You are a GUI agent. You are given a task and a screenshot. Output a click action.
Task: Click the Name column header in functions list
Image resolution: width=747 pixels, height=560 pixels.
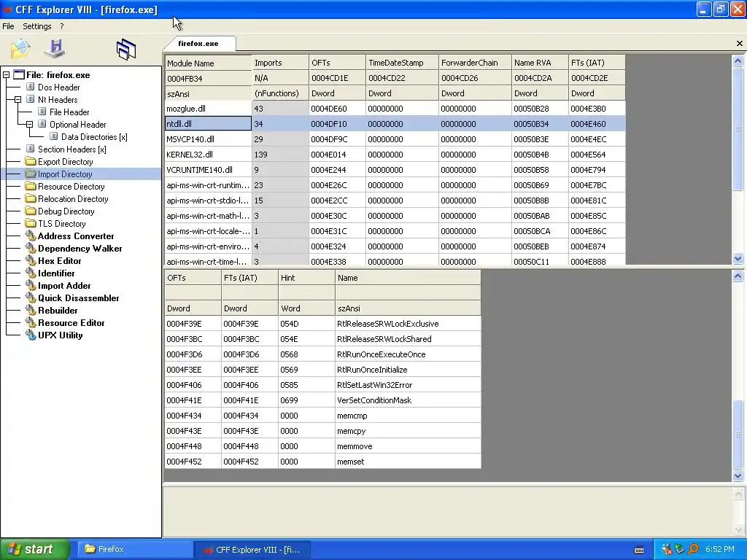(409, 278)
